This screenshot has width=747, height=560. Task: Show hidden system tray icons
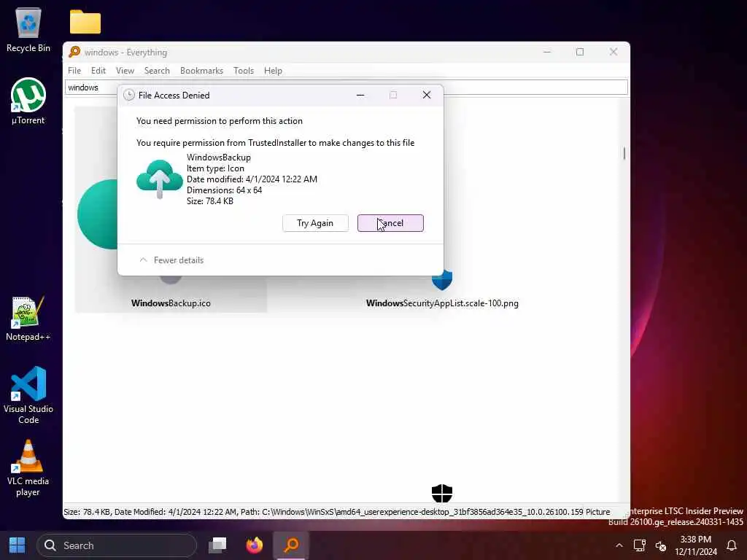619,545
